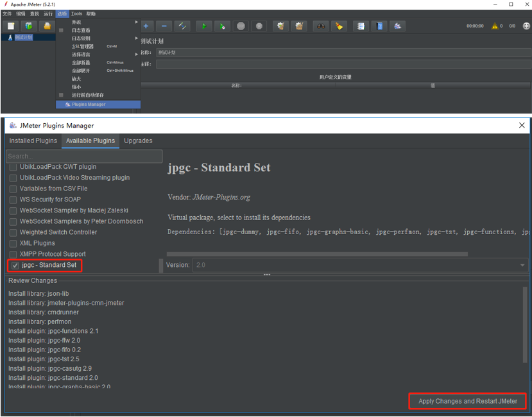The height and width of the screenshot is (417, 532).
Task: Toggle the 日志查看 checkbox menu item
Action: [x=62, y=30]
